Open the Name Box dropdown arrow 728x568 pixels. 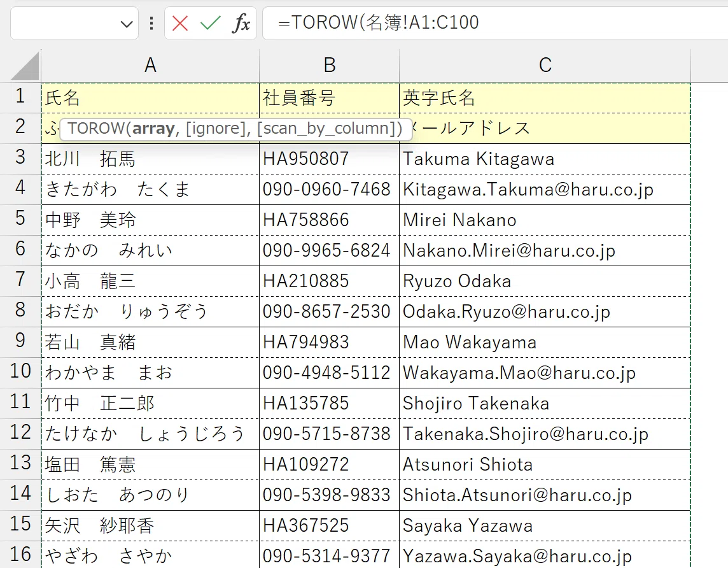126,24
